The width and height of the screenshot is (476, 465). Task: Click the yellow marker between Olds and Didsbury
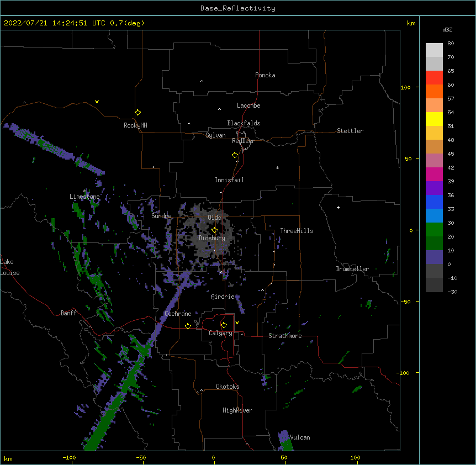point(215,230)
